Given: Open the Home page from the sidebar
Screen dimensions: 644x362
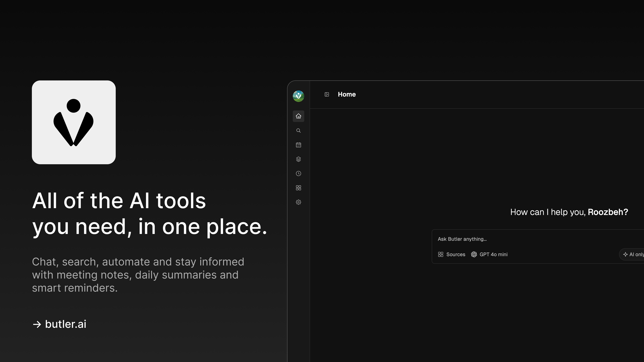Looking at the screenshot, I should (x=298, y=116).
